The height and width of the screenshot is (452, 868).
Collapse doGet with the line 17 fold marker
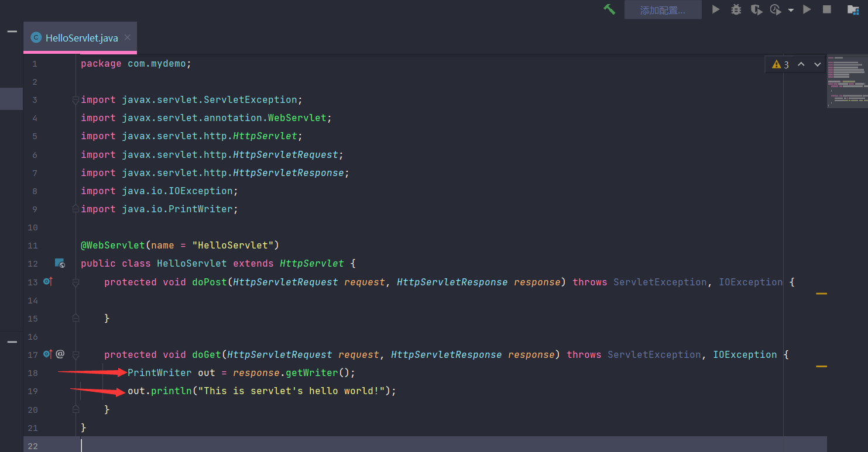(x=76, y=355)
